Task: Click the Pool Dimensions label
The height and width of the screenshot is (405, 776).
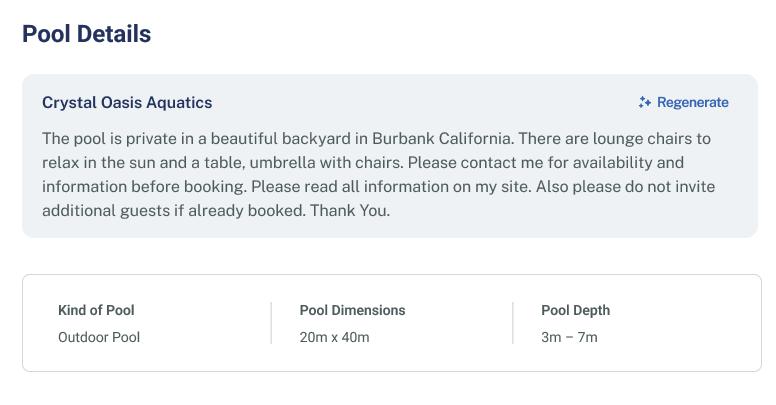Action: [x=352, y=310]
